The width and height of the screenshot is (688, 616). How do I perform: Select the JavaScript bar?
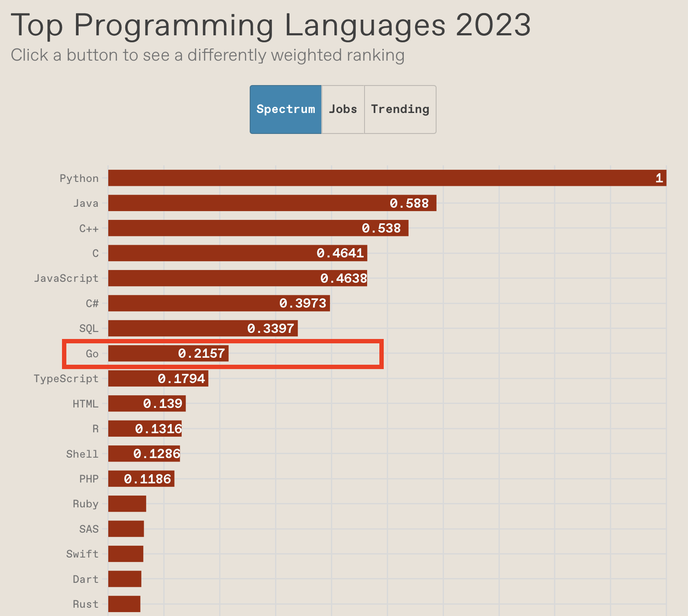[237, 278]
